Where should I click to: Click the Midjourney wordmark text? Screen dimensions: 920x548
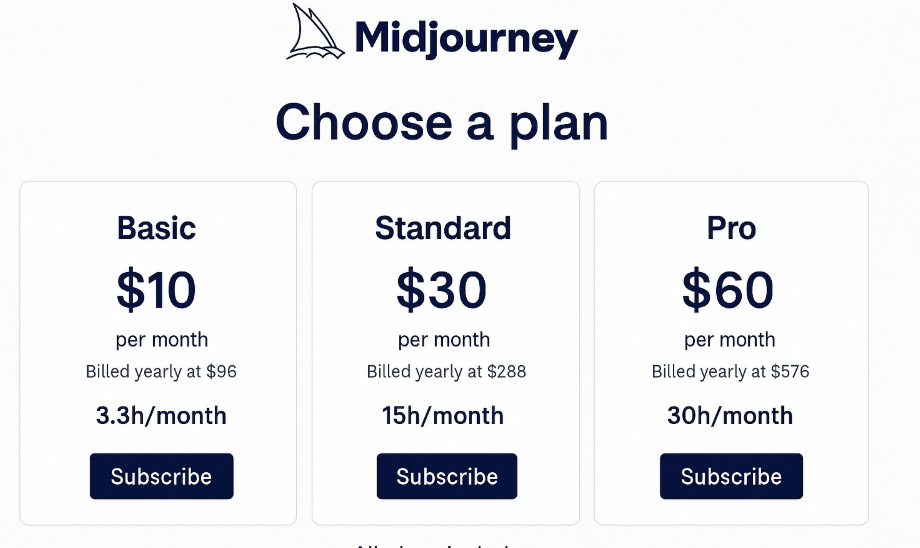point(466,39)
